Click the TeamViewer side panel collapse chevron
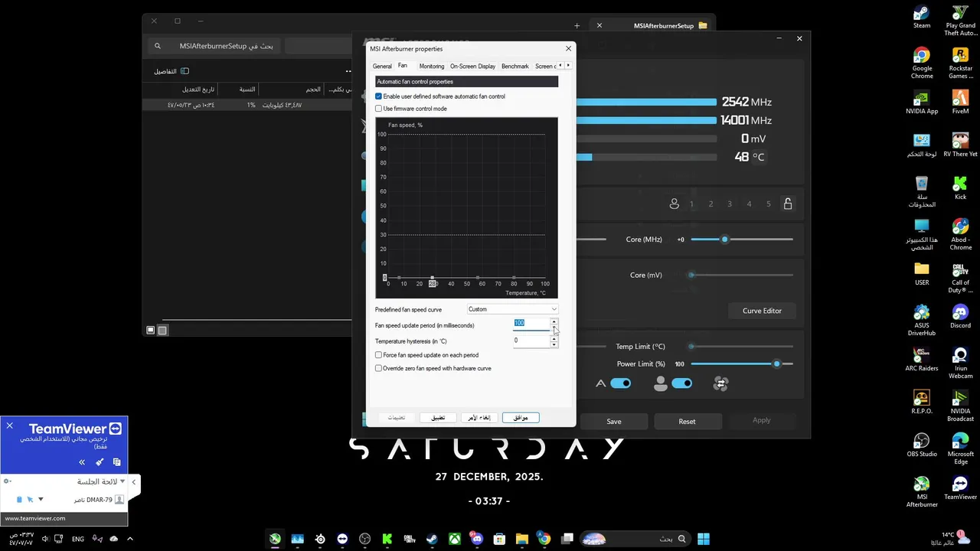 click(x=134, y=482)
